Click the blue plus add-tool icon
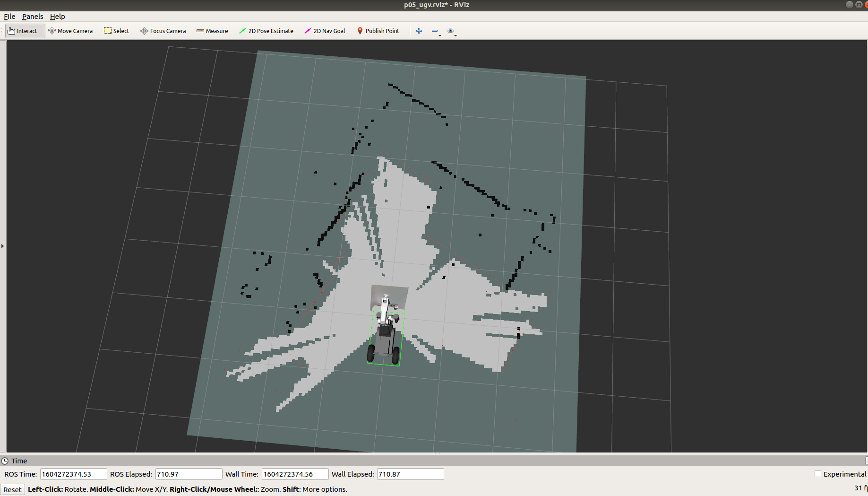 tap(419, 31)
